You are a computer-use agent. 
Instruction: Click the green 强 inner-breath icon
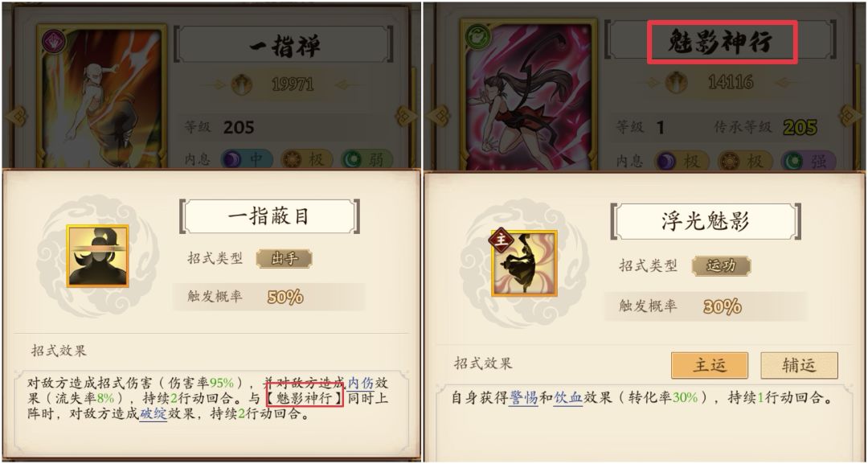792,162
